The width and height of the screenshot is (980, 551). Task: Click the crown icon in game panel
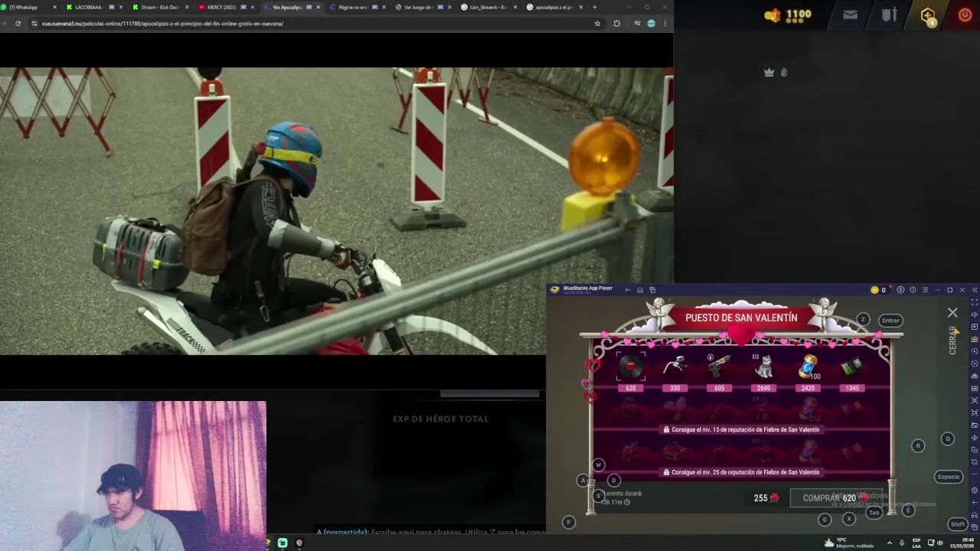[x=769, y=72]
